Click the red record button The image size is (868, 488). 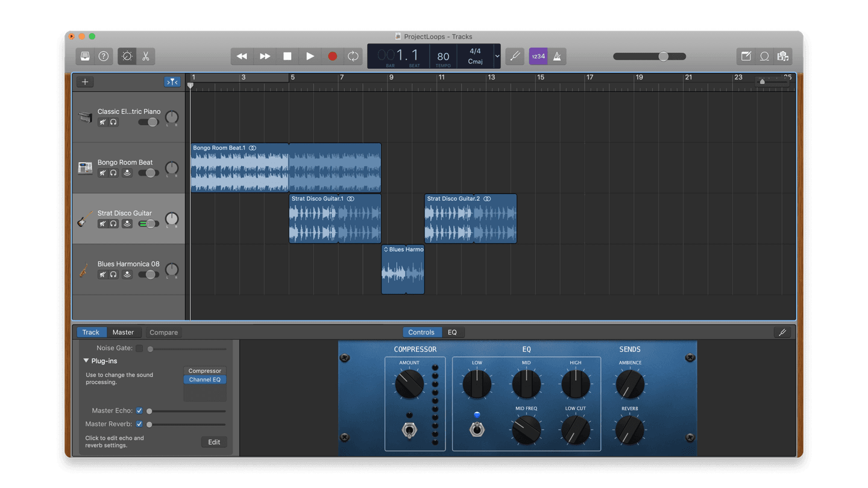click(x=332, y=56)
